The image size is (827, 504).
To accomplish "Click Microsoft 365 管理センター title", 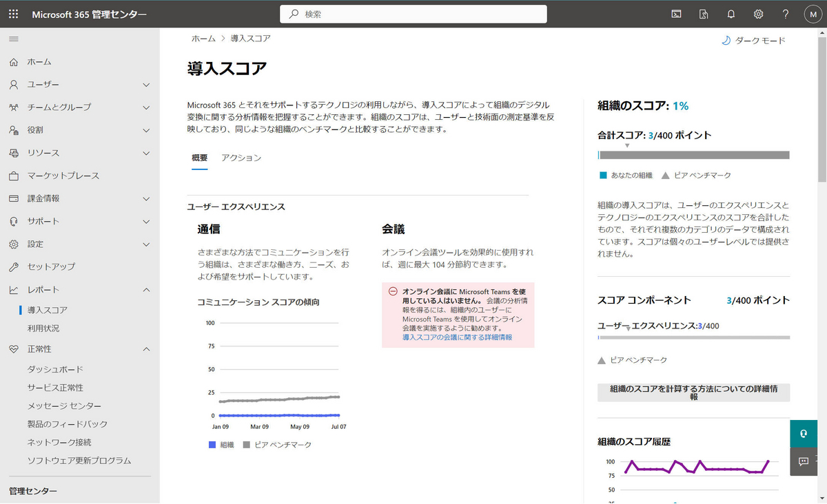I will (x=89, y=14).
